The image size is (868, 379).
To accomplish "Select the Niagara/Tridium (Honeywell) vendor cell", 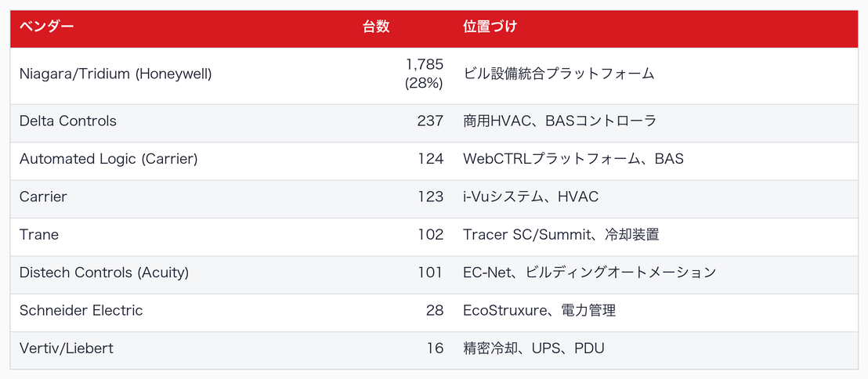I will [116, 74].
